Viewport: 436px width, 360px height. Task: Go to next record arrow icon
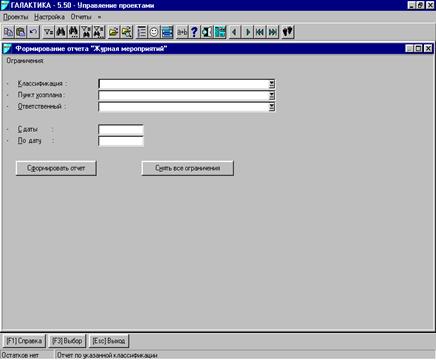(x=248, y=32)
